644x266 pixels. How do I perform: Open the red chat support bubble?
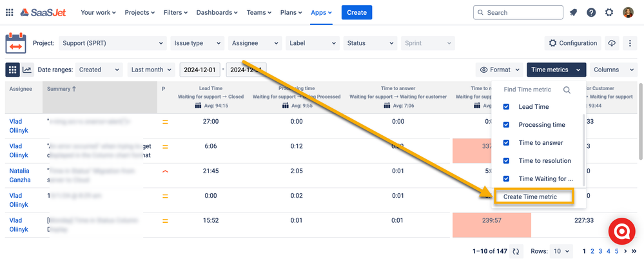(x=621, y=231)
